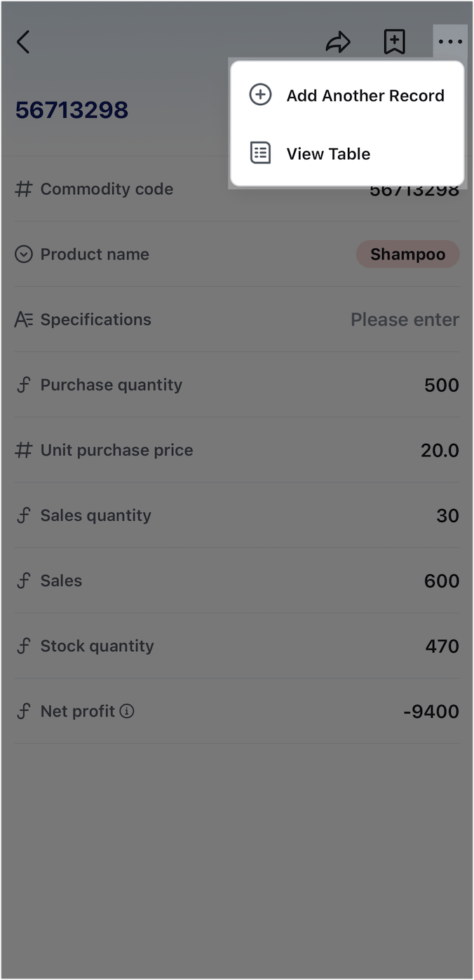This screenshot has width=474, height=980.
Task: Choose View Table from the menu
Action: pos(328,154)
